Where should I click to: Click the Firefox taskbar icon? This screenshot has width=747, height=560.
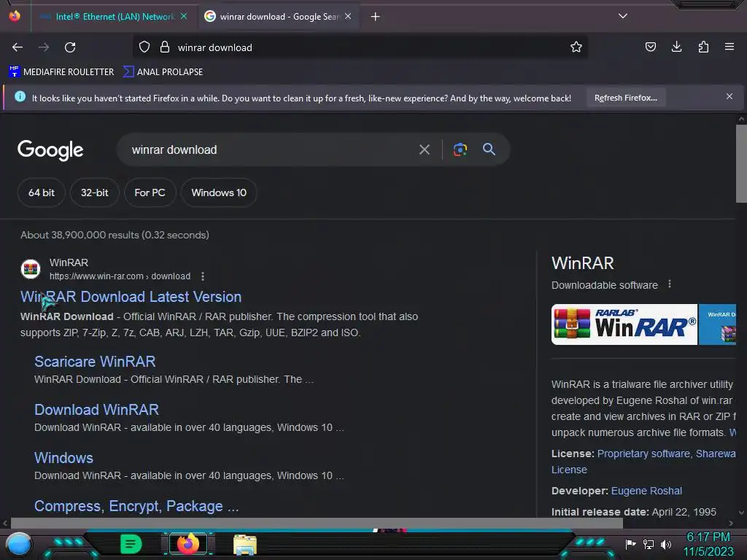point(187,544)
